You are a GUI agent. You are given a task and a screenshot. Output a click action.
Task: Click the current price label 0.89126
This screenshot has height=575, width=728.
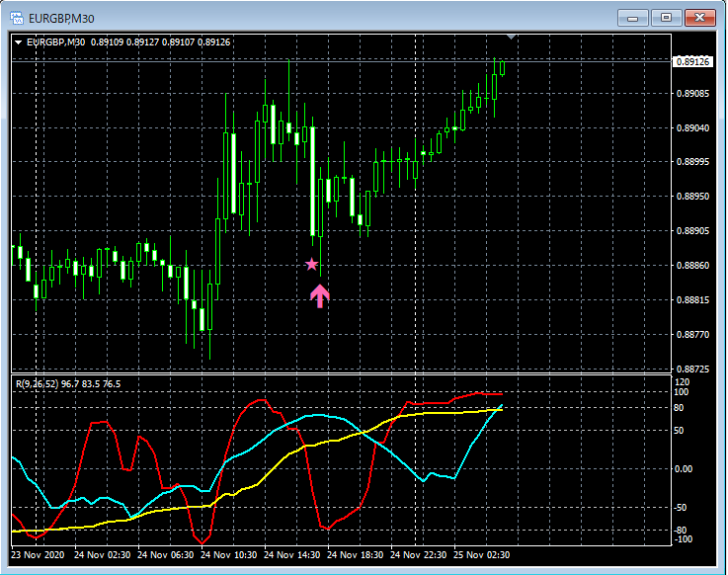[692, 61]
